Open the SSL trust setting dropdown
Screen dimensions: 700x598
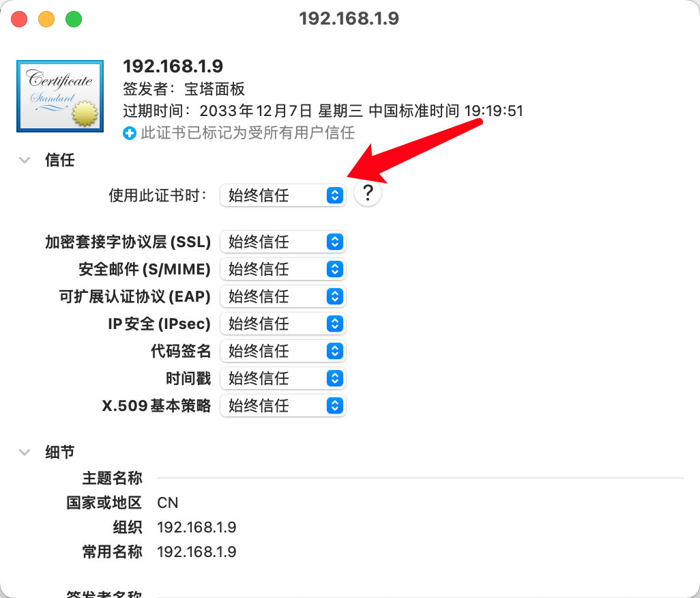tap(282, 242)
